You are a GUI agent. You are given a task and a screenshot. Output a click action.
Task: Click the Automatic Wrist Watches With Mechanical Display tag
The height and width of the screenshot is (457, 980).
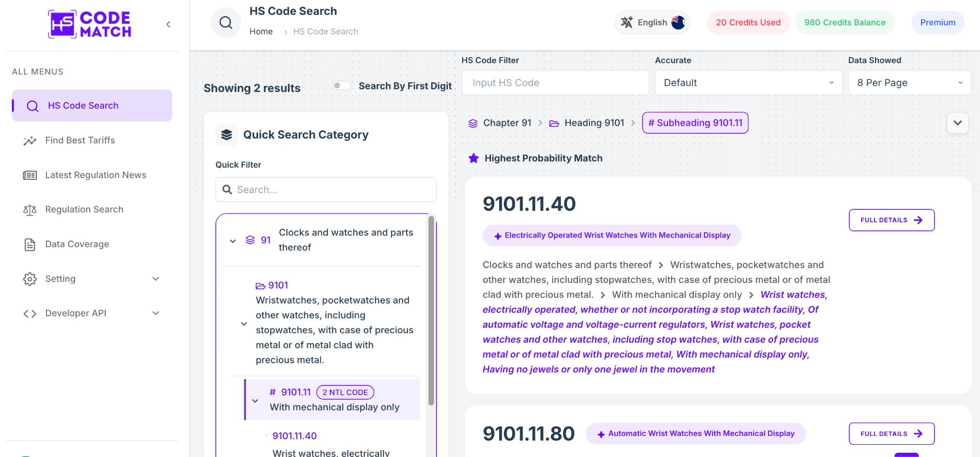(696, 434)
